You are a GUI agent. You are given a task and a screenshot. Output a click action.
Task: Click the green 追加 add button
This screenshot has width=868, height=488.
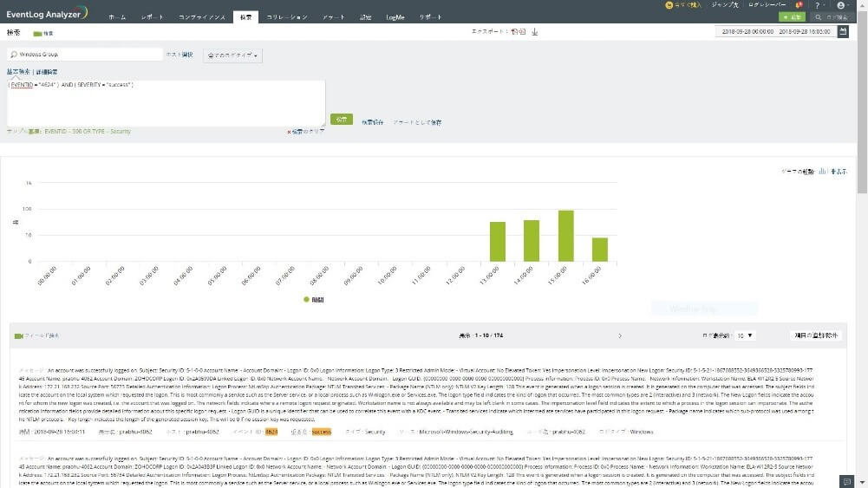tap(793, 17)
